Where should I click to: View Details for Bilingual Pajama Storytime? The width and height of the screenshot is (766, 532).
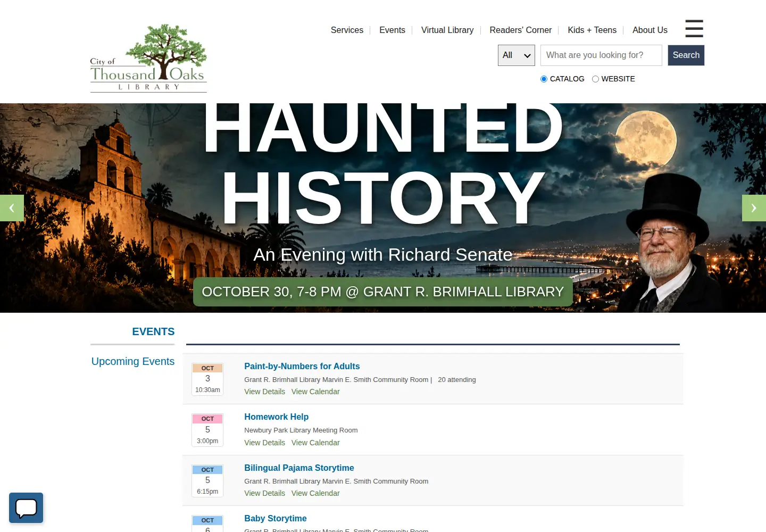click(264, 493)
